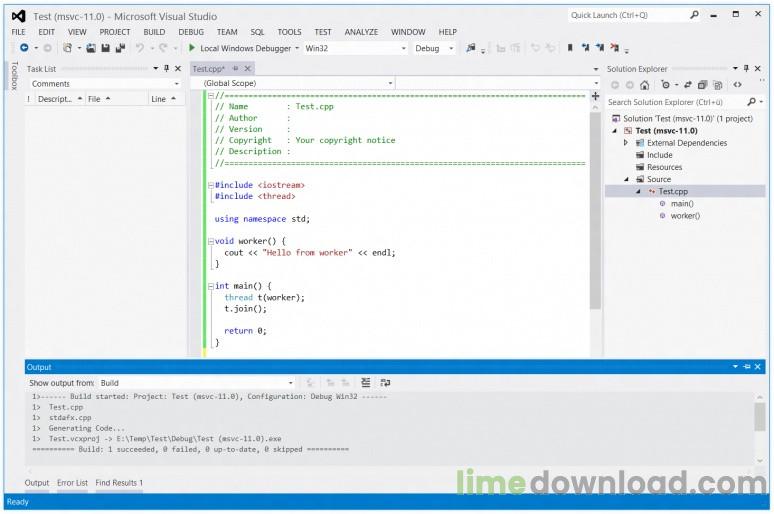Switch to the Error List tab
This screenshot has width=774, height=514.
(72, 483)
